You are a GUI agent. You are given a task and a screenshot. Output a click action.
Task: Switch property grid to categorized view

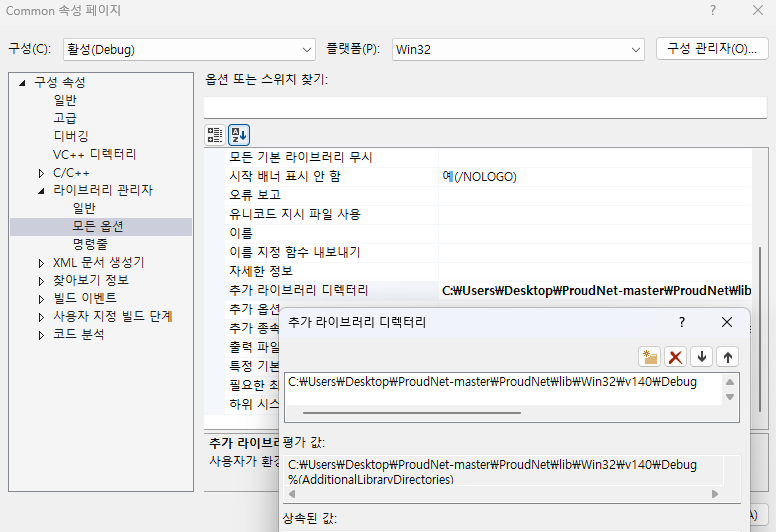tap(214, 134)
